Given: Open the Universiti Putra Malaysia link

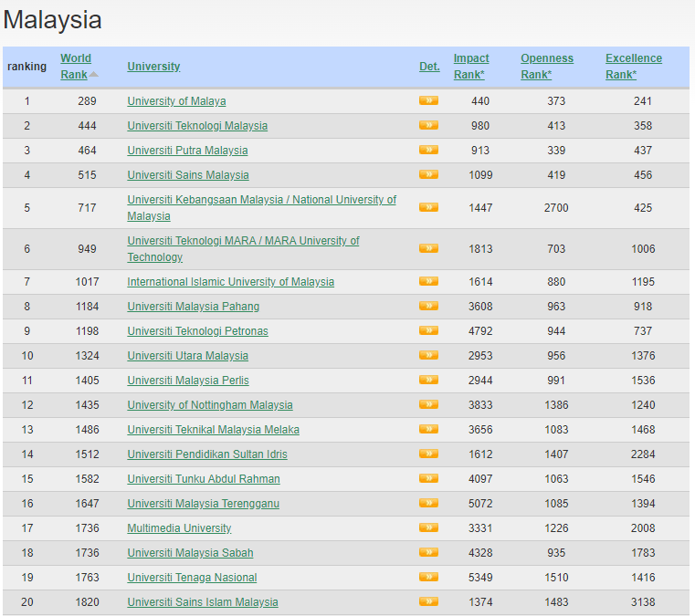Looking at the screenshot, I should point(187,151).
